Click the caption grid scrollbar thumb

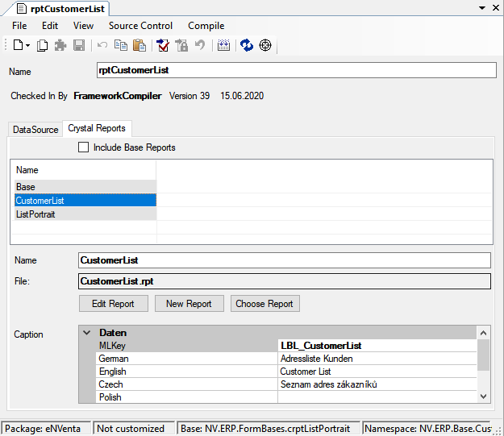[483, 355]
